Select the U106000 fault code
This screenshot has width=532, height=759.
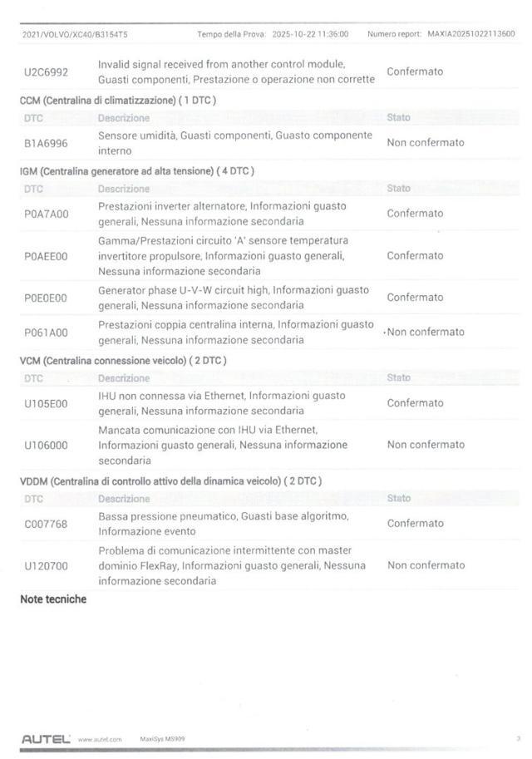(x=46, y=445)
